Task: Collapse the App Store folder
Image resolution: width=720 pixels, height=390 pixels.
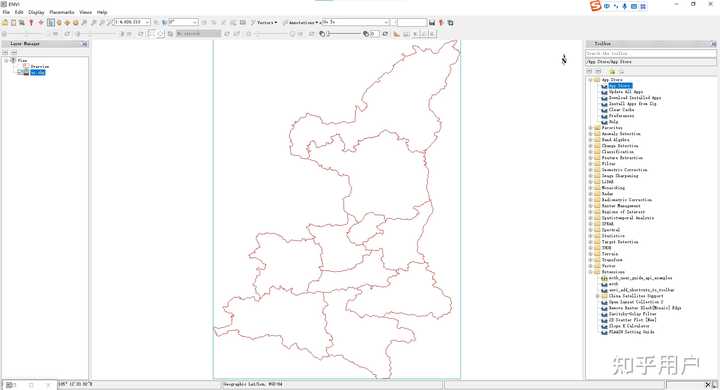Action: point(591,80)
